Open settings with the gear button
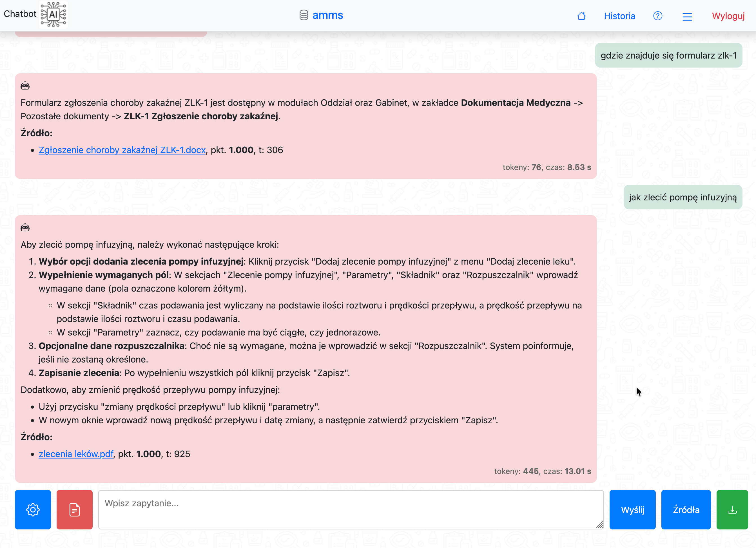The image size is (756, 548). point(33,509)
